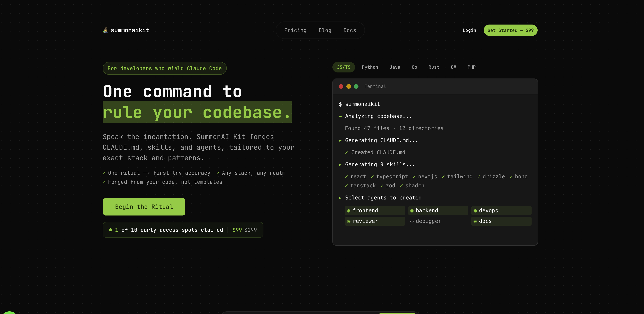Open the Docs navigation link

pyautogui.click(x=350, y=30)
